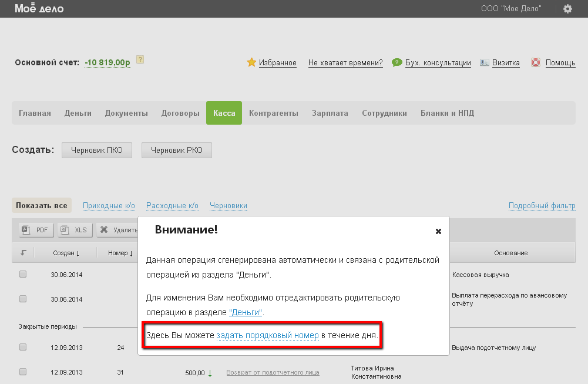The height and width of the screenshot is (384, 588).
Task: Click the number 24 cell
Action: coord(120,348)
